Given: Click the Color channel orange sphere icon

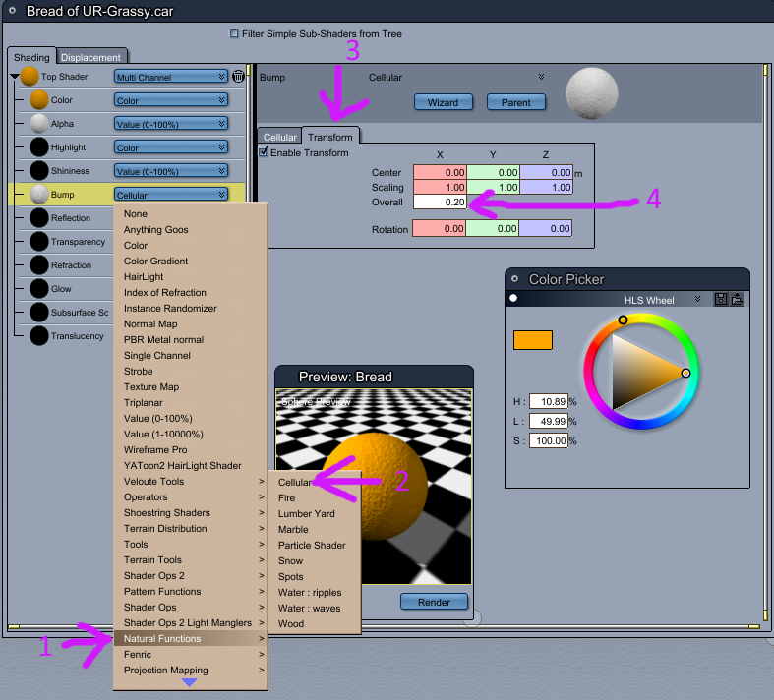Looking at the screenshot, I should point(39,99).
